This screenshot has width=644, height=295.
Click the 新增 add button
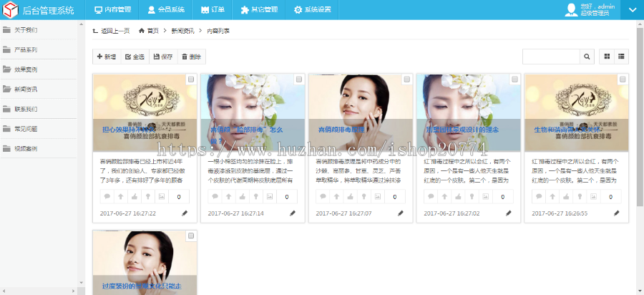pos(107,57)
